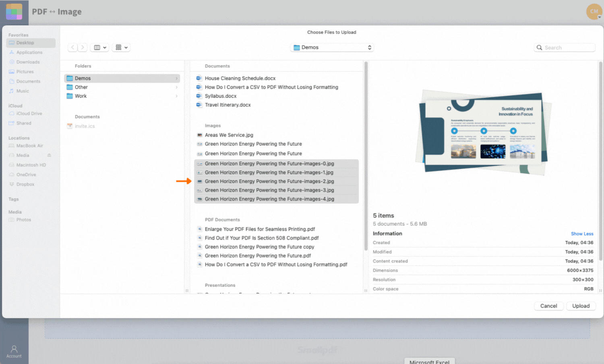This screenshot has width=604, height=364.
Task: Select the Other folder
Action: point(82,87)
